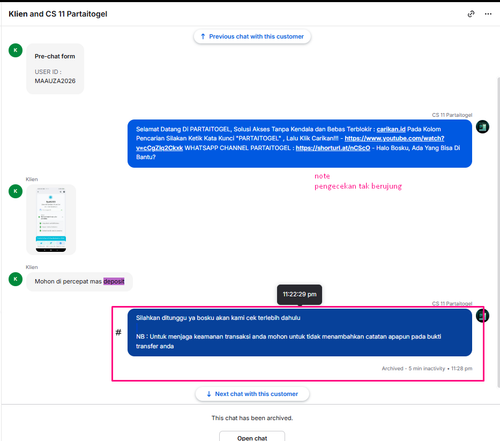Click the agent avatar beside 'Silahkan ditunggu' message
This screenshot has height=441, width=500.
pyautogui.click(x=482, y=315)
